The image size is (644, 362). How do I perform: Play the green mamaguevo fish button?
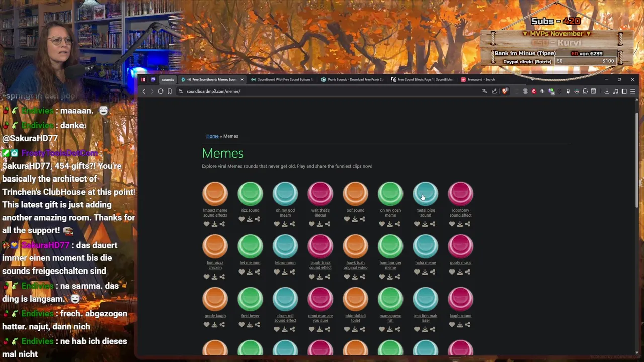click(390, 299)
